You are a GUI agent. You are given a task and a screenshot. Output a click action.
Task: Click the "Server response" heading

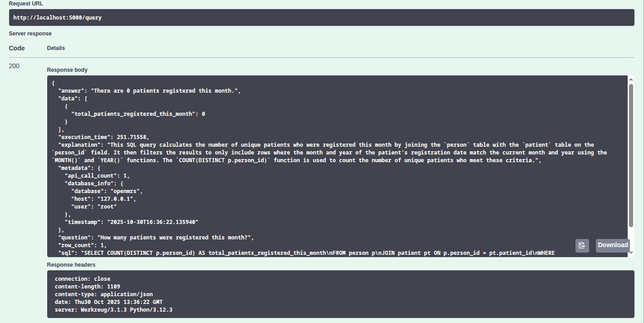coord(30,34)
